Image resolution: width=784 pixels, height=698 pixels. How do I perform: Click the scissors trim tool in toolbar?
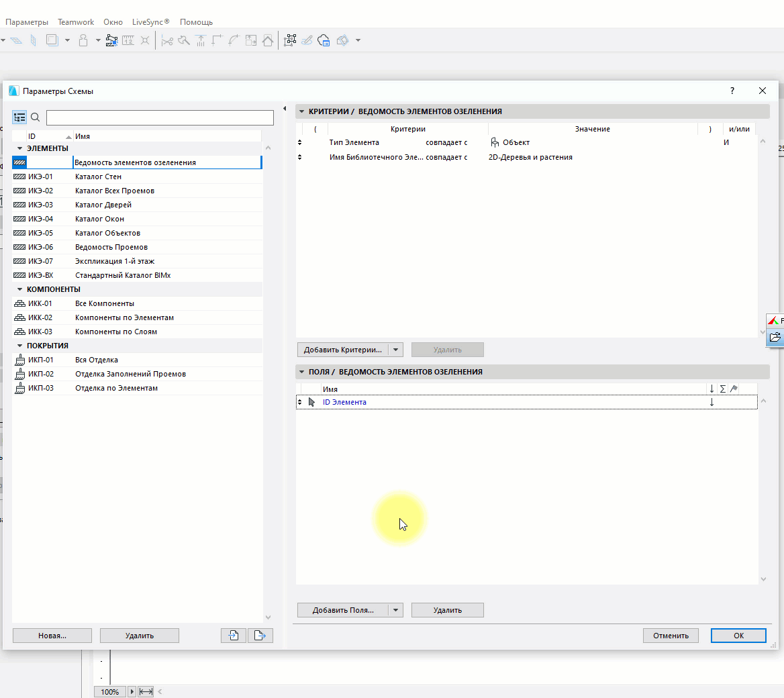point(167,41)
